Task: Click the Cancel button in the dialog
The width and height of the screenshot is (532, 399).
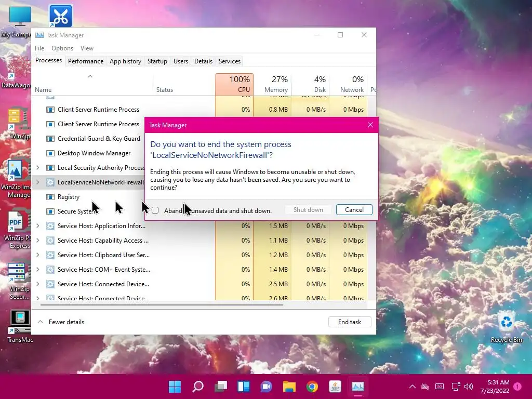Action: point(354,210)
